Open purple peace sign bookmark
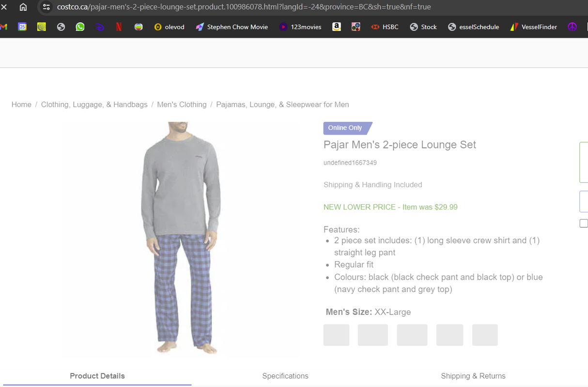This screenshot has height=387, width=588. tap(573, 27)
